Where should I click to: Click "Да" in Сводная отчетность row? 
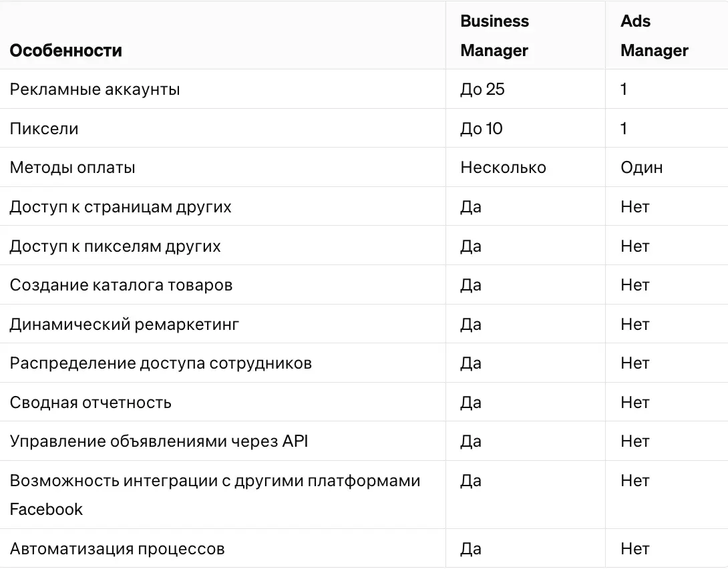pyautogui.click(x=471, y=403)
